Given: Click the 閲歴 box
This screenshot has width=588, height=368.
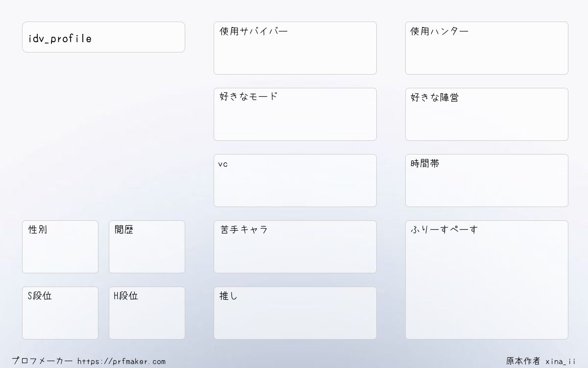Looking at the screenshot, I should point(147,247).
